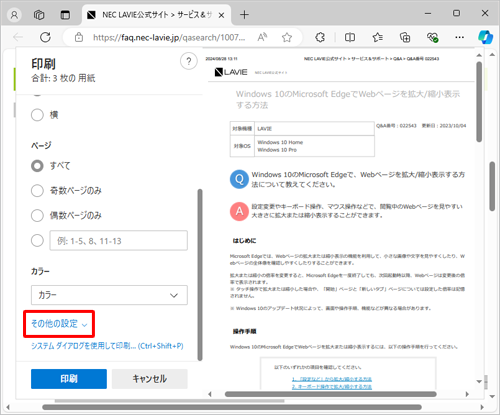
Task: Open the workspaces icon
Action: tap(39, 15)
